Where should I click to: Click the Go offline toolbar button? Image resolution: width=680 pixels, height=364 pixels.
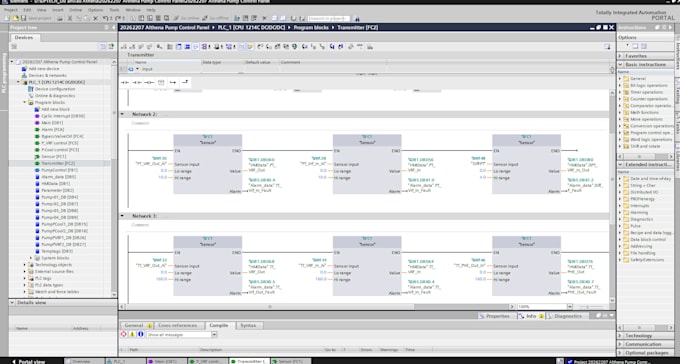[x=215, y=18]
